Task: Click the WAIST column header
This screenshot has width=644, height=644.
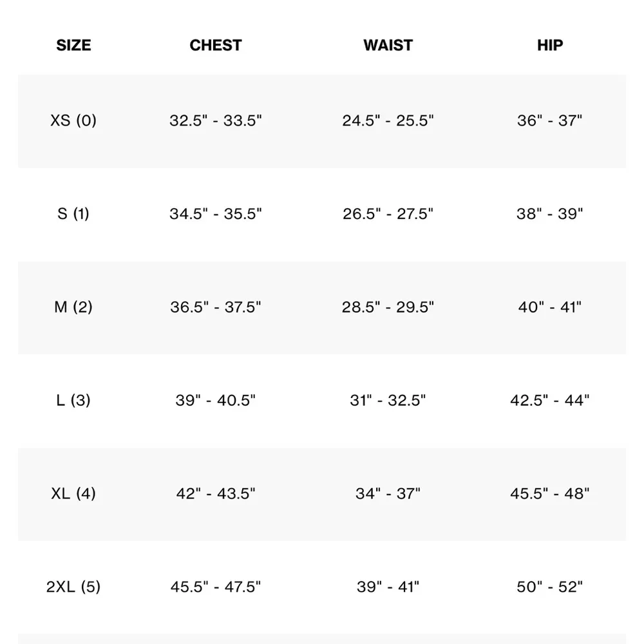Action: tap(388, 45)
